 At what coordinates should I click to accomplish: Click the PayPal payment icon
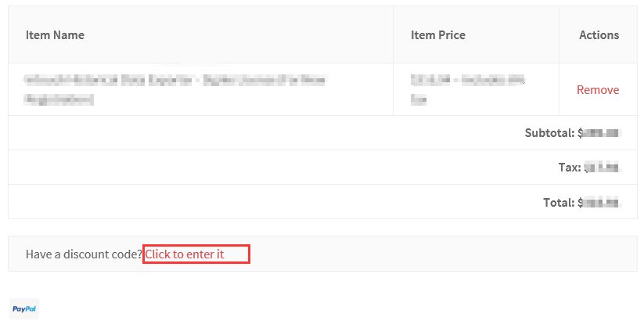(24, 309)
